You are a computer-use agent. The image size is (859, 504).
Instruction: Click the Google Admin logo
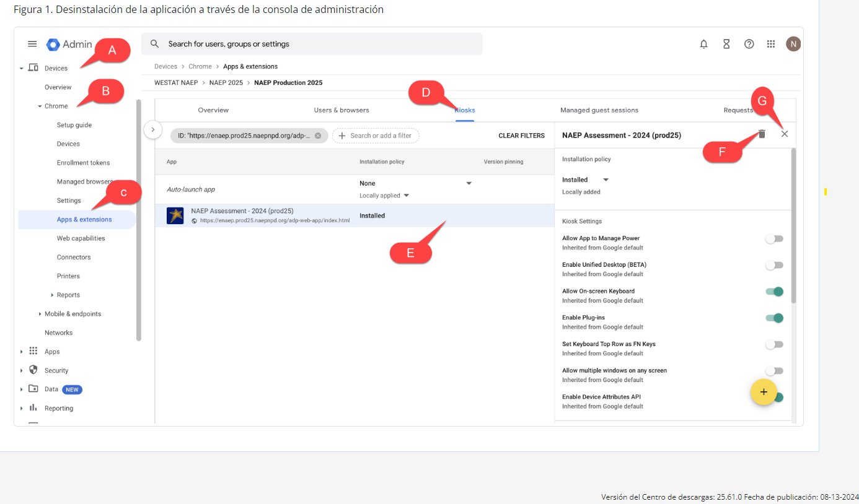pos(69,44)
